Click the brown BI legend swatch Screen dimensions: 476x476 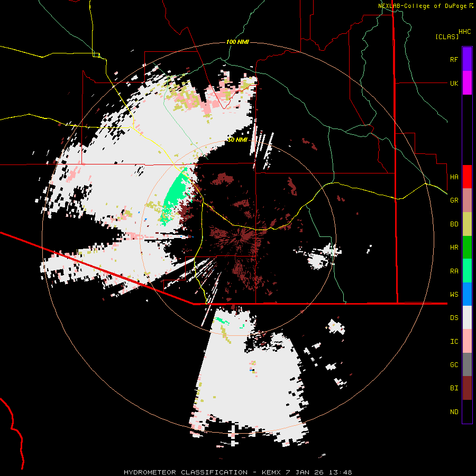[x=467, y=388]
